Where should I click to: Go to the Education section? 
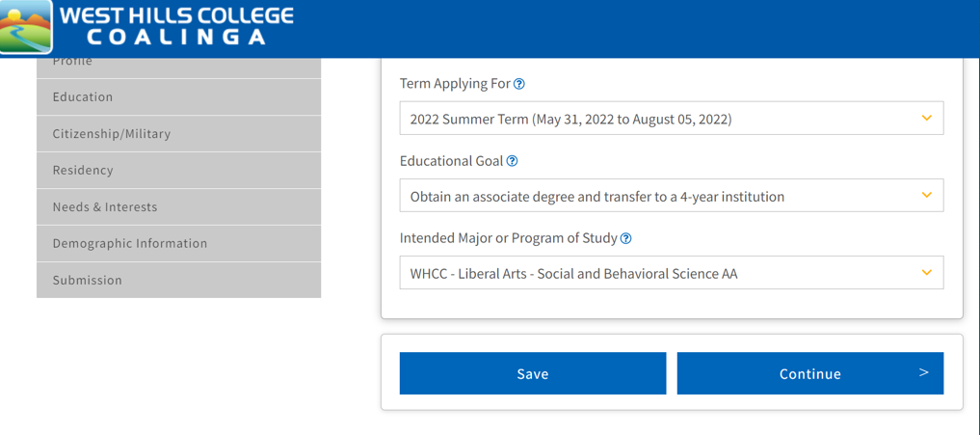pyautogui.click(x=178, y=97)
